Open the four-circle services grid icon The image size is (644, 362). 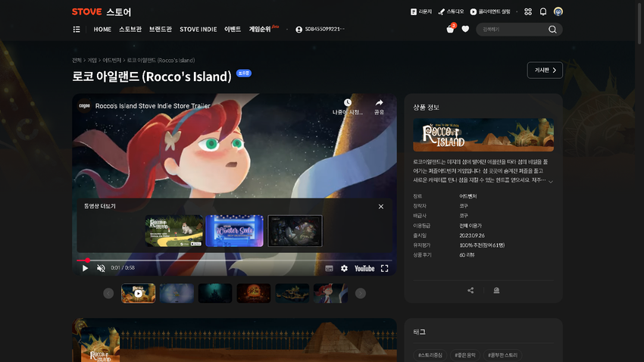pos(528,12)
